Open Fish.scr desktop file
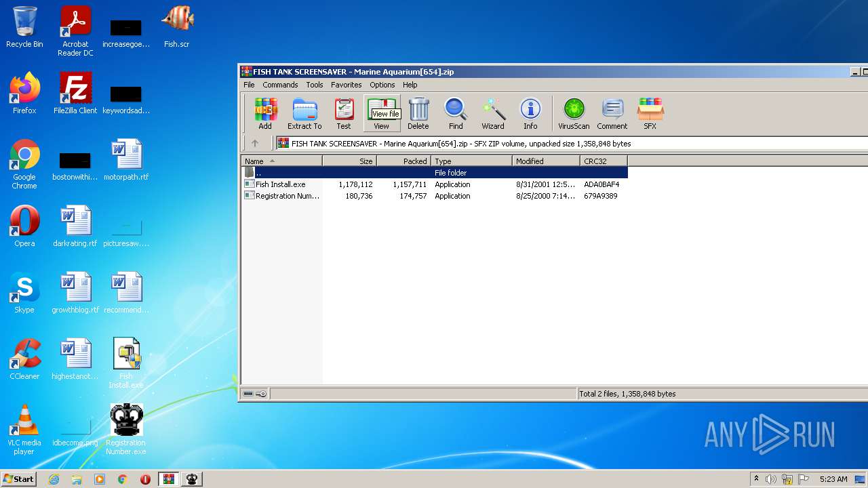 coord(177,27)
